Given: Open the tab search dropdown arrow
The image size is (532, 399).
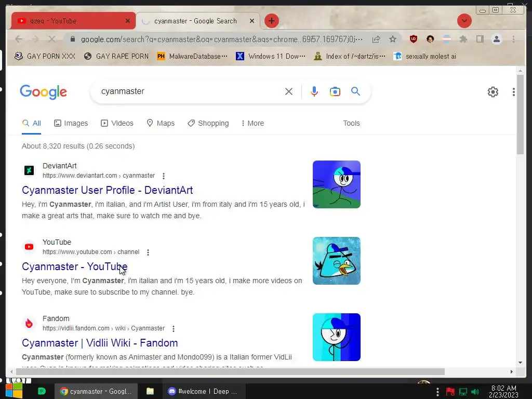Looking at the screenshot, I should point(464,21).
